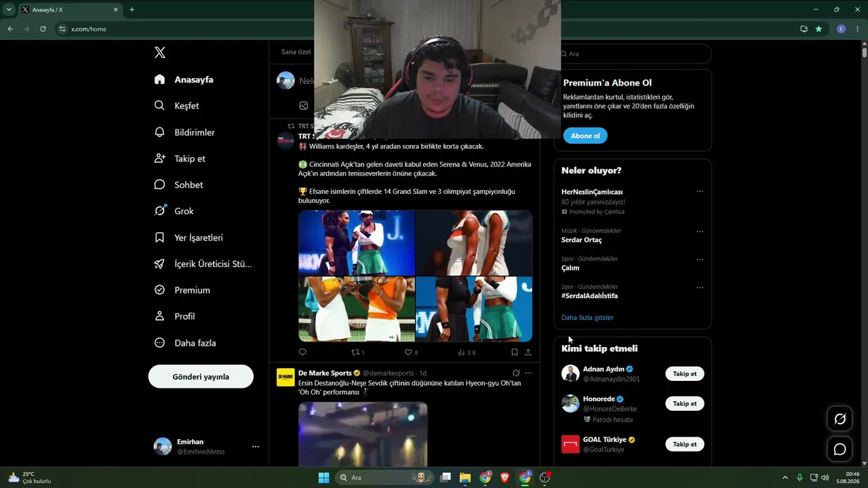Image resolution: width=868 pixels, height=488 pixels.
Task: Click the taskbar volume icon
Action: 825,477
